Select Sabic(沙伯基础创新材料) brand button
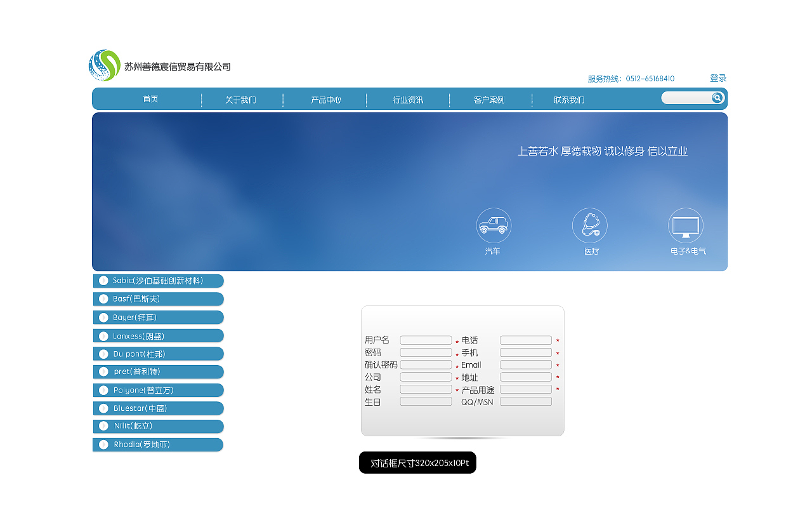Screen dimensions: 812x508 158,281
